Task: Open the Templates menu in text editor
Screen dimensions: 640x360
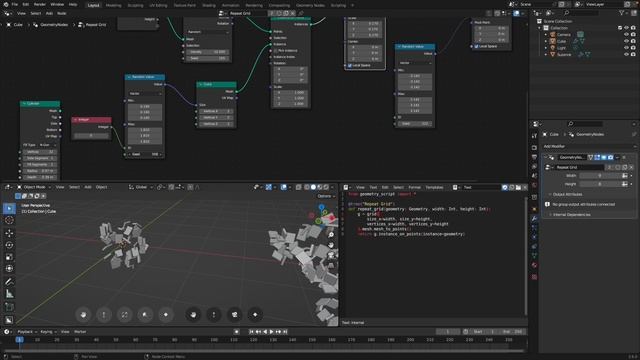Action: 434,187
